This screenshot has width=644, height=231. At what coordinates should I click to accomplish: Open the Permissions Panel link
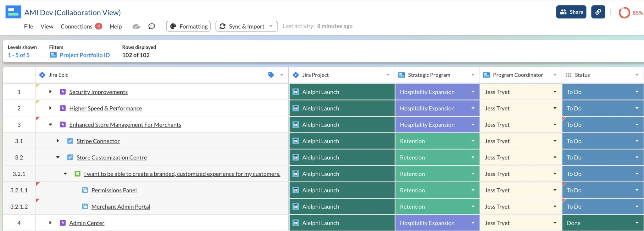[x=114, y=190]
